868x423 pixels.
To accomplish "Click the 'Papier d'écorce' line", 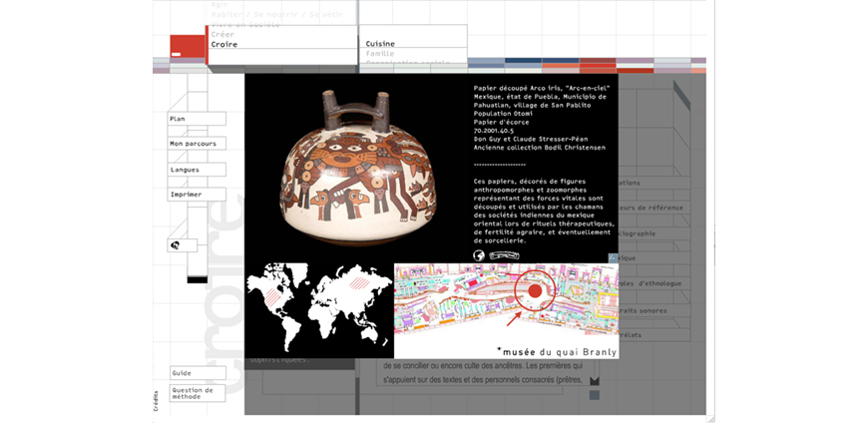I will click(501, 122).
